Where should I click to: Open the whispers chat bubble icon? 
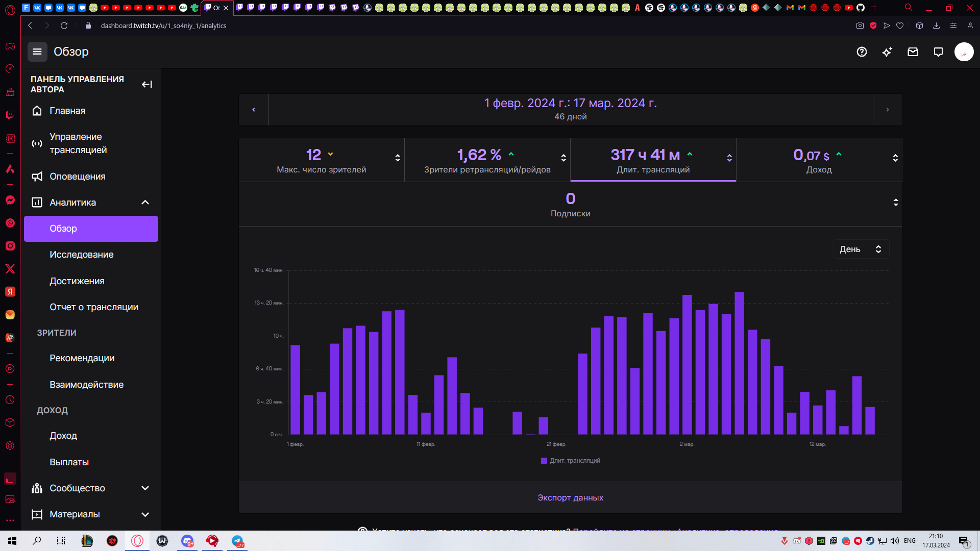pyautogui.click(x=938, y=52)
